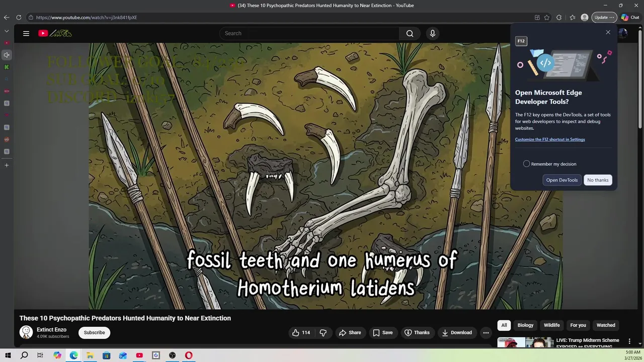Click the YouTube search magnifier button
644x362 pixels.
(410, 34)
